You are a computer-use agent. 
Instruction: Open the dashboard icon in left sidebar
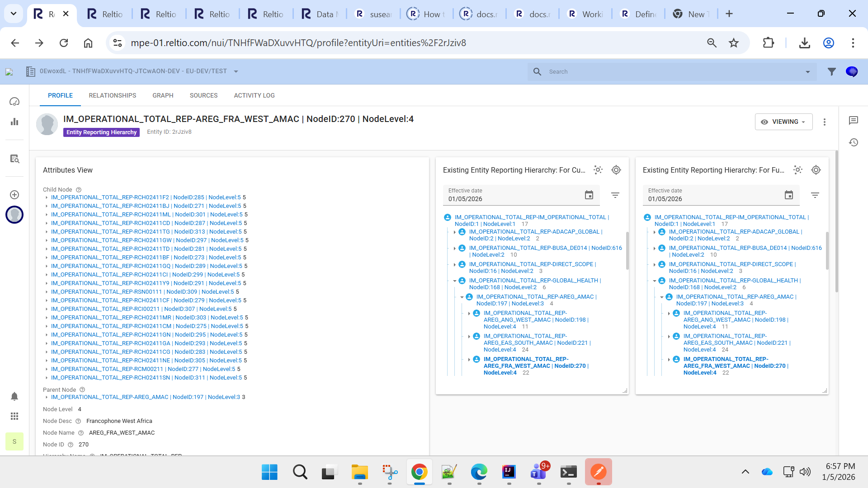click(x=14, y=102)
